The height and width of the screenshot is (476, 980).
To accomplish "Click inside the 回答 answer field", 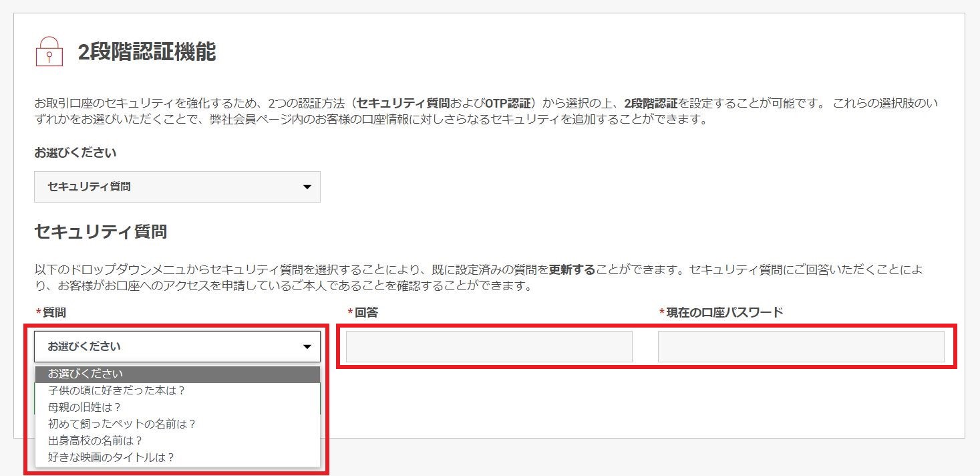I will click(487, 346).
